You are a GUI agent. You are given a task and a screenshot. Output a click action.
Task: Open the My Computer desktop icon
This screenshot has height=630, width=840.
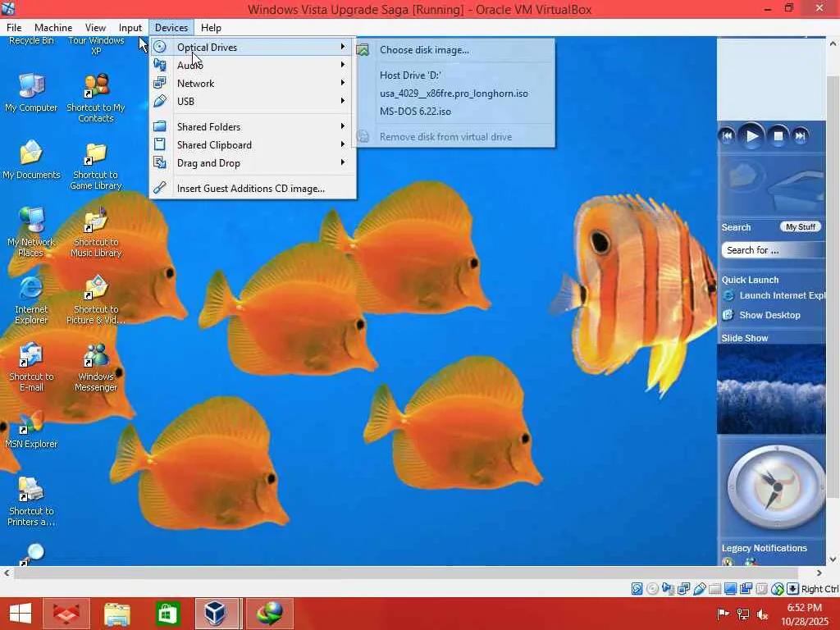point(31,92)
